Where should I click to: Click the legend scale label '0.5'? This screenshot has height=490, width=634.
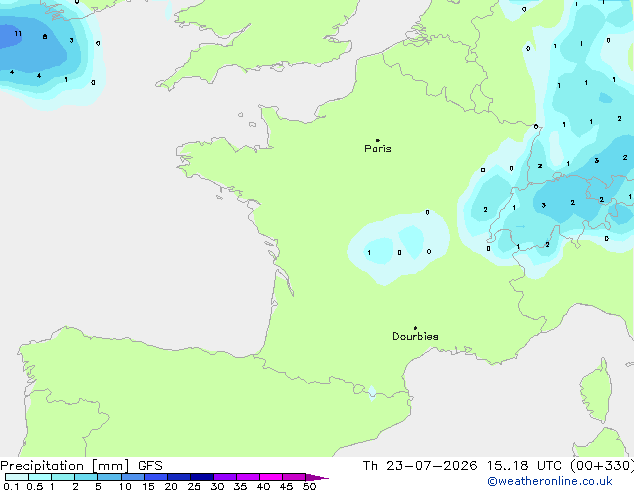pos(34,486)
